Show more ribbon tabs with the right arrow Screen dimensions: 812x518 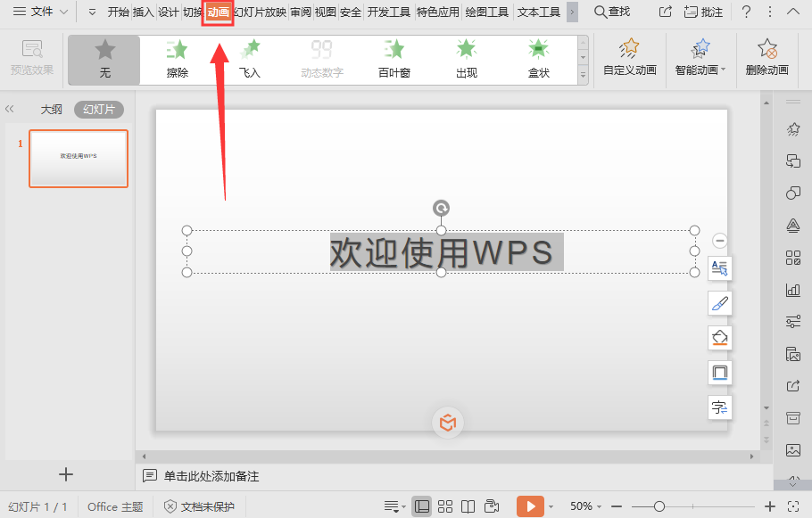[572, 12]
